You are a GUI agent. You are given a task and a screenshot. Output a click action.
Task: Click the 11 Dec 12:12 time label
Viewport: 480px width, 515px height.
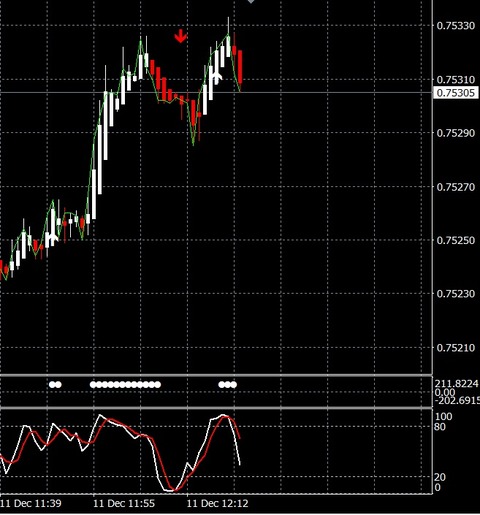pyautogui.click(x=217, y=503)
